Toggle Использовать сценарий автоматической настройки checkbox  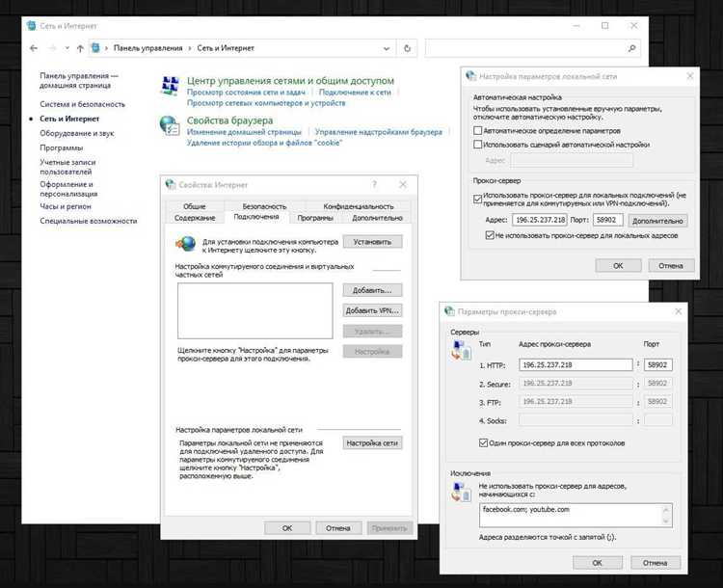tap(478, 145)
